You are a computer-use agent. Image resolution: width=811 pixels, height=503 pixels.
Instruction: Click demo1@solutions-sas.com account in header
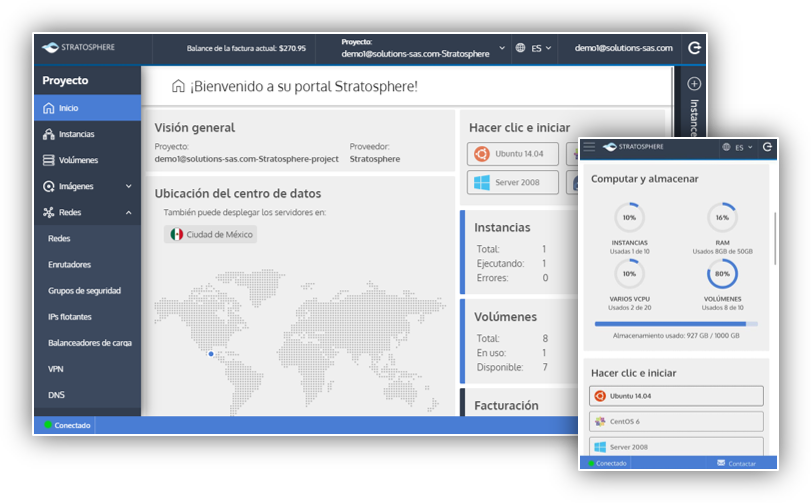pyautogui.click(x=624, y=48)
